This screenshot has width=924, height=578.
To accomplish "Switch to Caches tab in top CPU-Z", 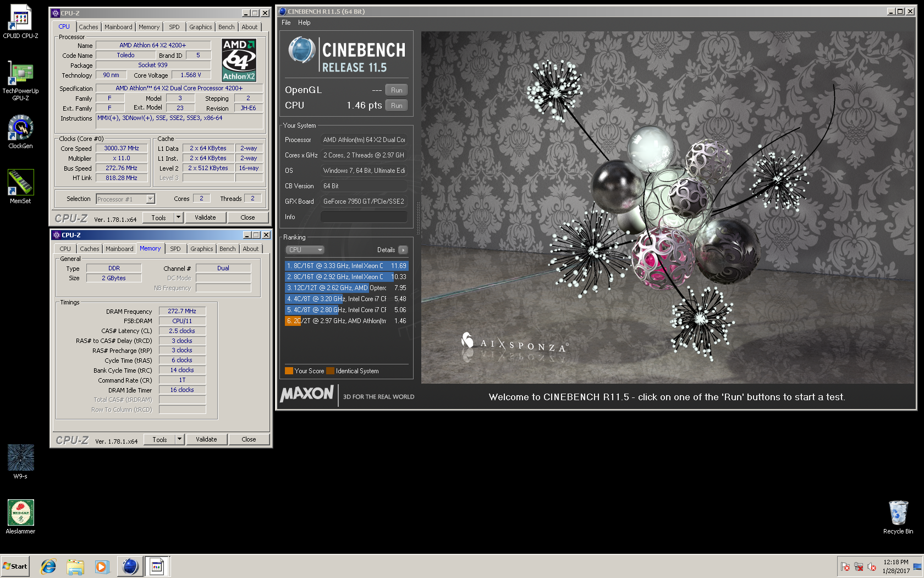I will [88, 27].
